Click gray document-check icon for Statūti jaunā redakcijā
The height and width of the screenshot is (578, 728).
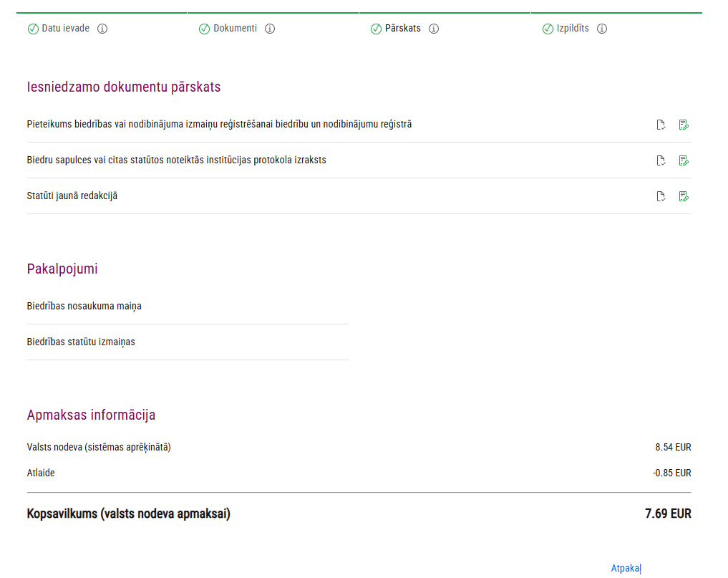pos(661,196)
